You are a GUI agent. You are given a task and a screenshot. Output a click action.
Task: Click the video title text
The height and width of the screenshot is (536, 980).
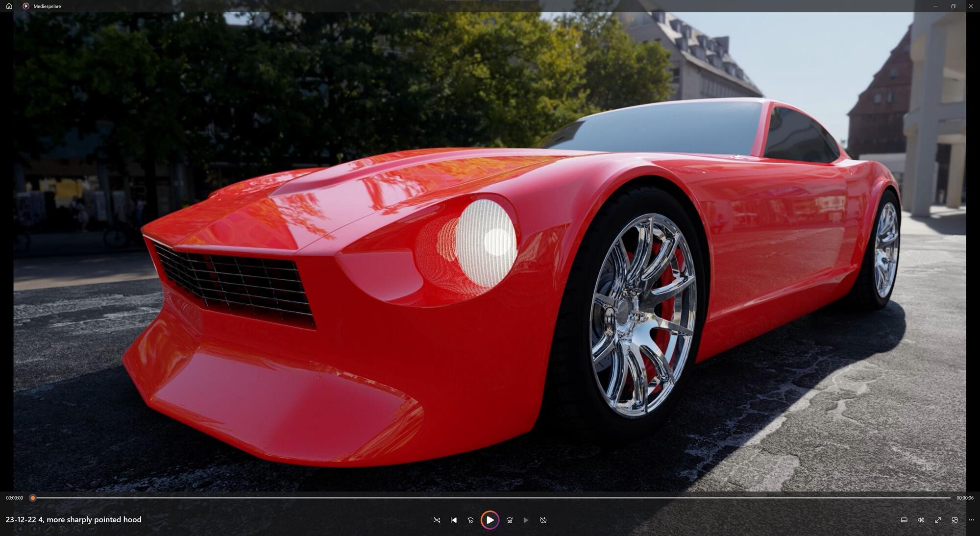(x=73, y=519)
